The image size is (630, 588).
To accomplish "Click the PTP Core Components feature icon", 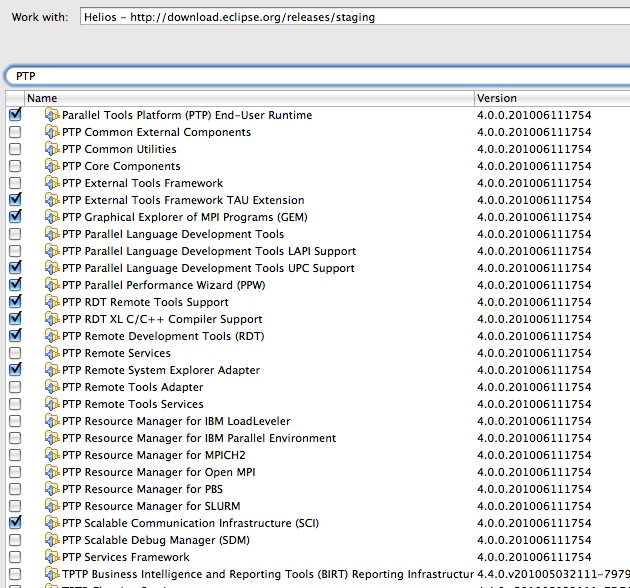I will [52, 166].
